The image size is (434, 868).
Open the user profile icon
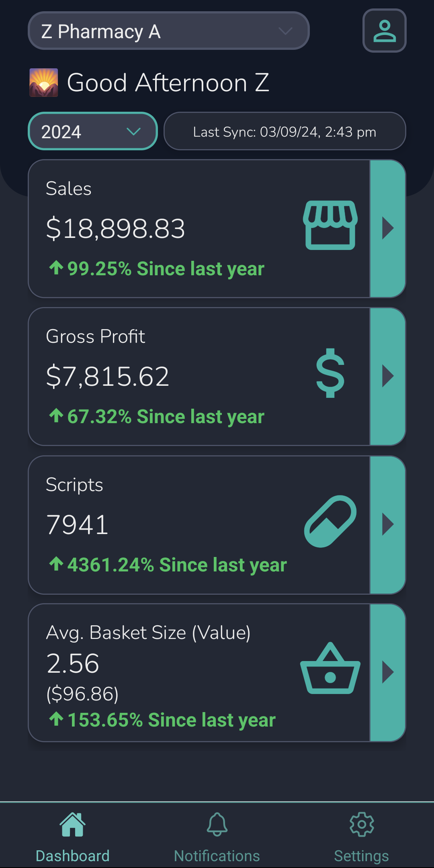click(384, 31)
